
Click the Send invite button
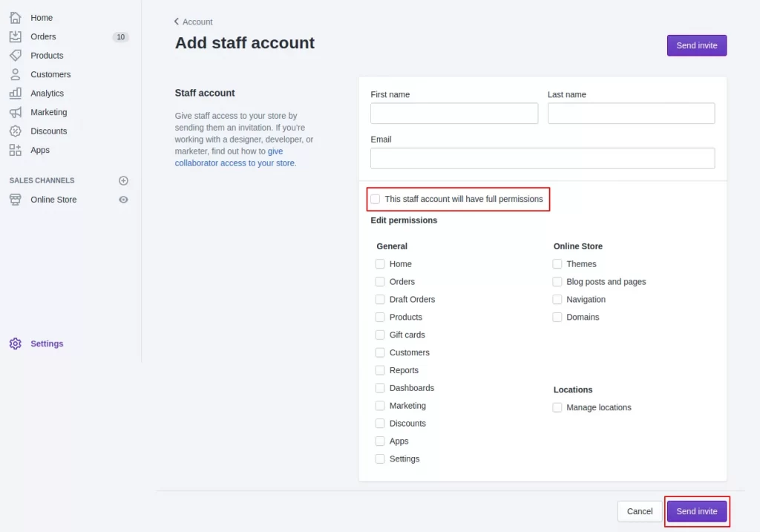696,510
